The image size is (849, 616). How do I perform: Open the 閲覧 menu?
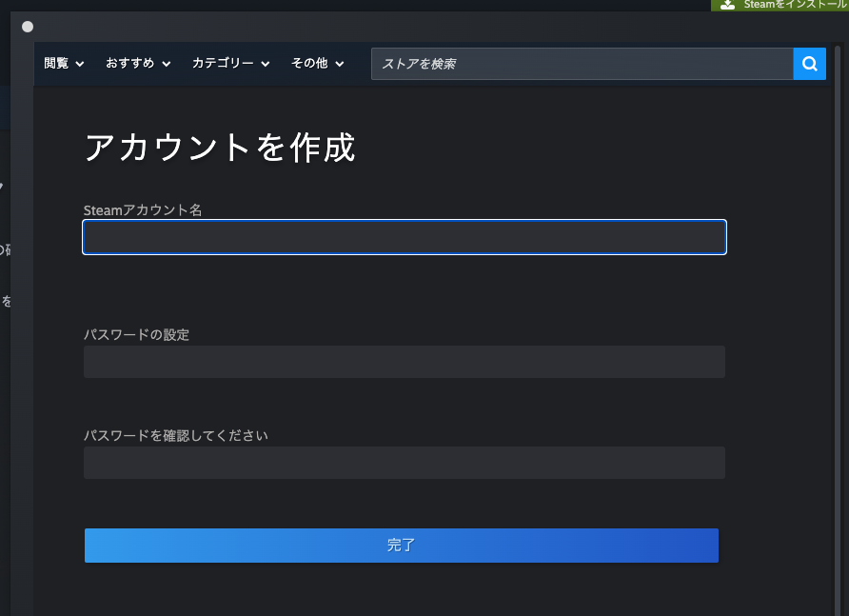[56, 64]
